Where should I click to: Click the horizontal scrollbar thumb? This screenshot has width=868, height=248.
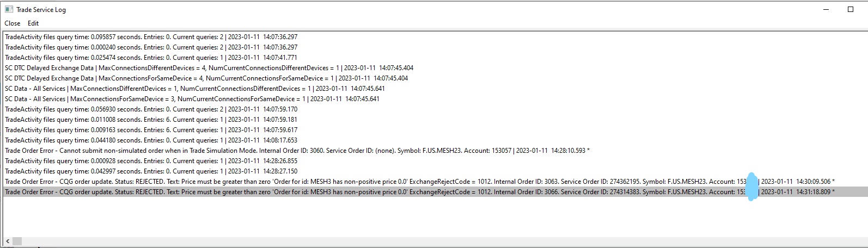click(x=17, y=241)
